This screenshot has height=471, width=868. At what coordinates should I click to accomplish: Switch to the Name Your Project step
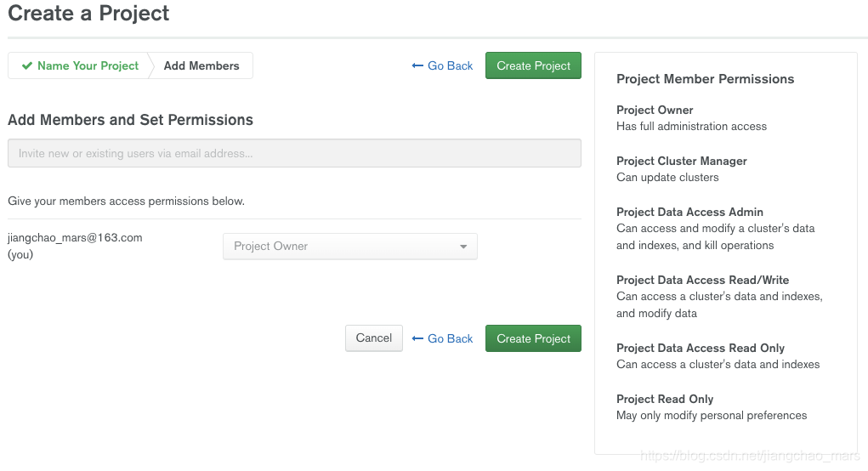coord(88,66)
